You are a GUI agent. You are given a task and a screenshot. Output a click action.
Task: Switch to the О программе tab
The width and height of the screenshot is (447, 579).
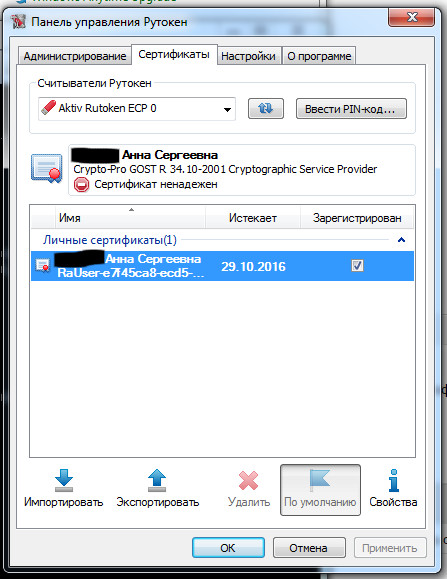319,56
